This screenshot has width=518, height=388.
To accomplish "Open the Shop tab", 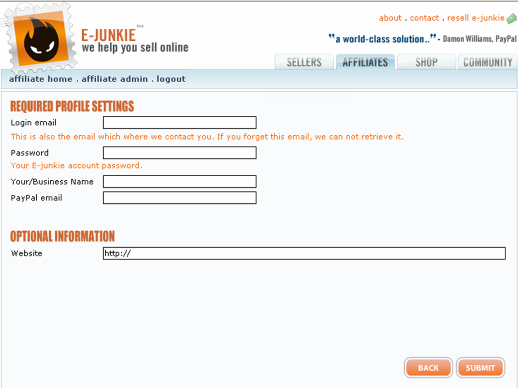I will click(x=426, y=62).
